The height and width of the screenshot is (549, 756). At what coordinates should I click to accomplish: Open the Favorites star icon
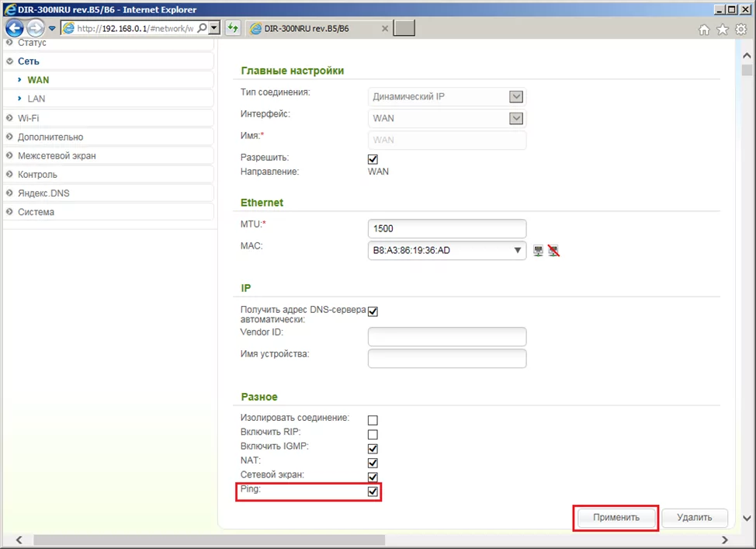click(722, 30)
